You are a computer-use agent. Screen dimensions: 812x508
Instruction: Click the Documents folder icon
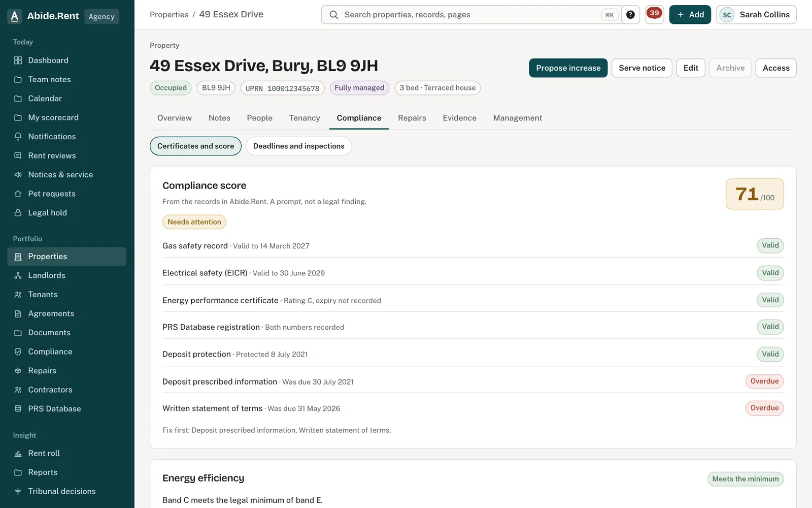[x=18, y=333]
